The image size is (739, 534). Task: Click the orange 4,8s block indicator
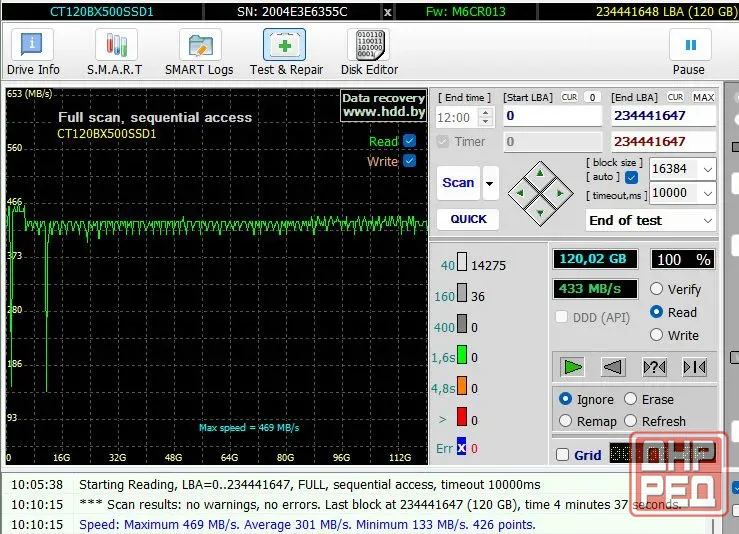tap(462, 386)
